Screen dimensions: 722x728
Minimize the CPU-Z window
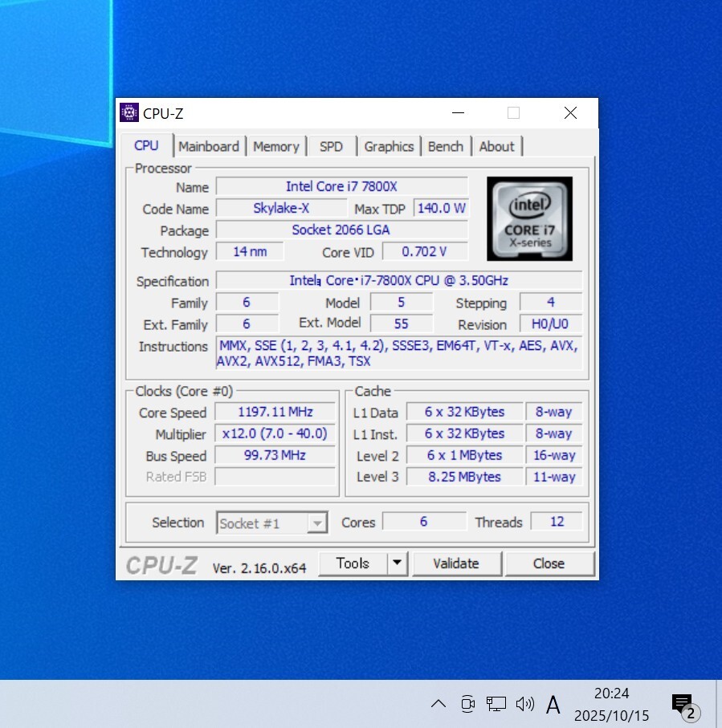[x=458, y=113]
